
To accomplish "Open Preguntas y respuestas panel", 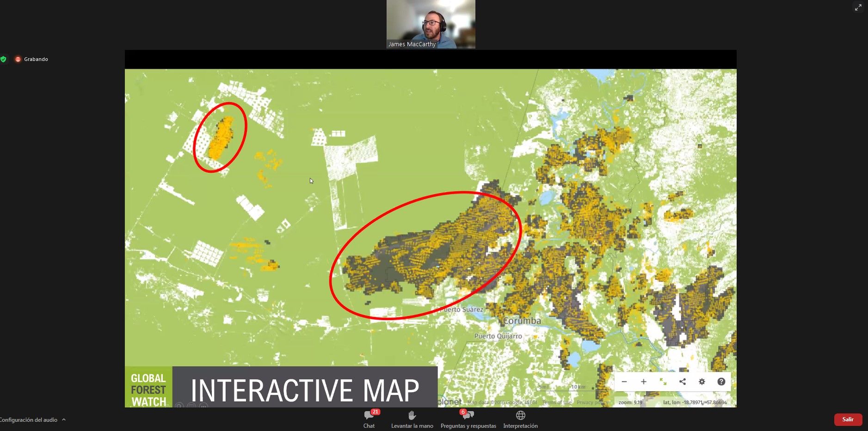I will [468, 419].
